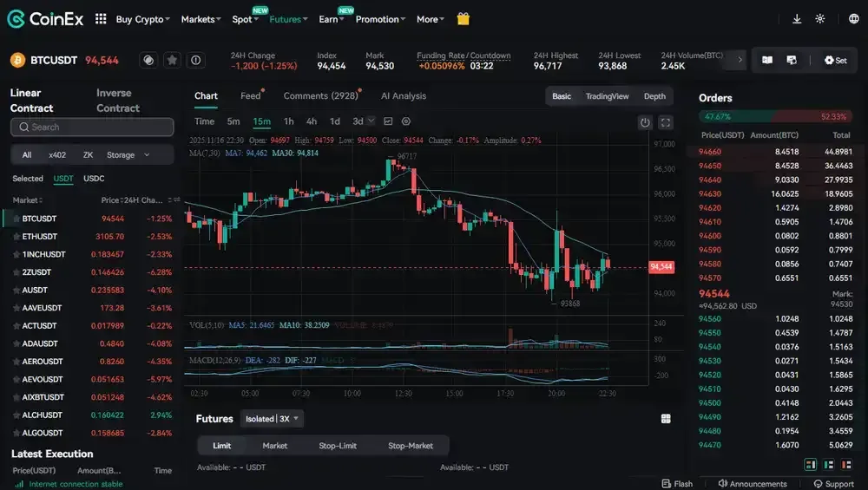Show bids-only order book view
Screen dimensions: 868x490
[x=829, y=465]
